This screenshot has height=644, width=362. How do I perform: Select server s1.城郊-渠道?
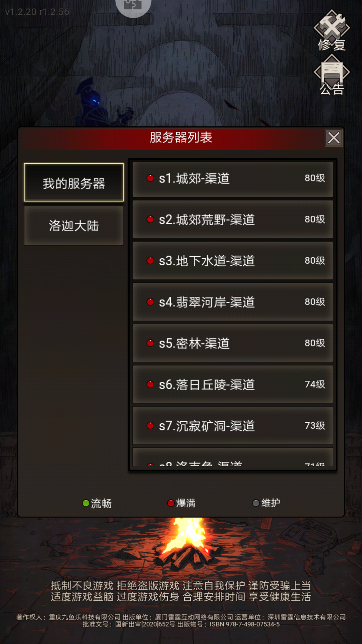[x=233, y=179]
